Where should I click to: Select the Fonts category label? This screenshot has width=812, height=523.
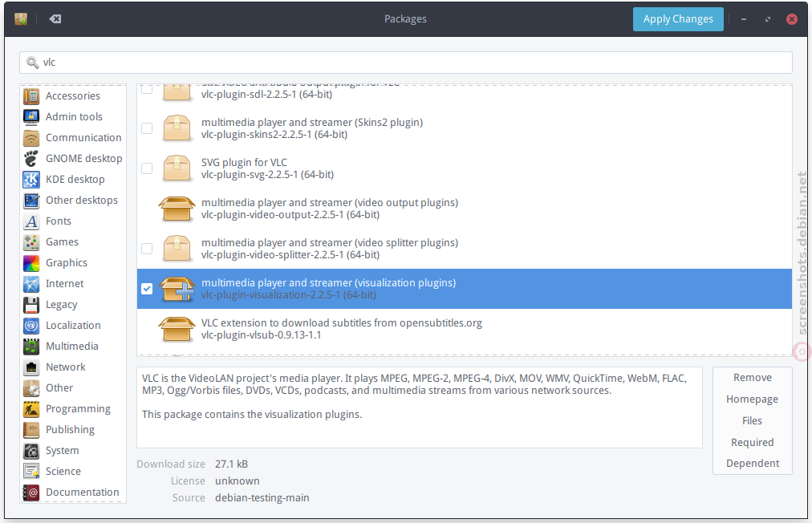(x=59, y=221)
